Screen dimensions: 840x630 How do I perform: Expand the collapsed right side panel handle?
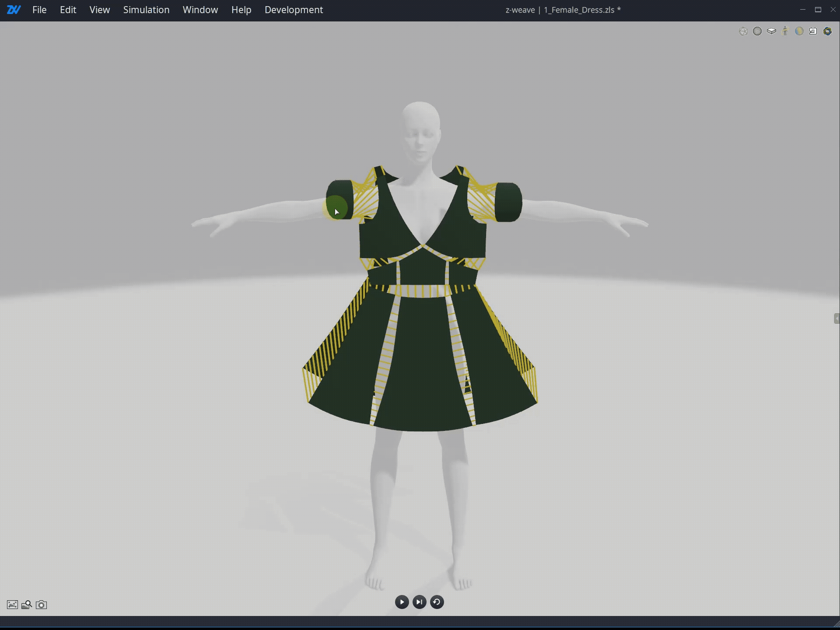pos(836,318)
